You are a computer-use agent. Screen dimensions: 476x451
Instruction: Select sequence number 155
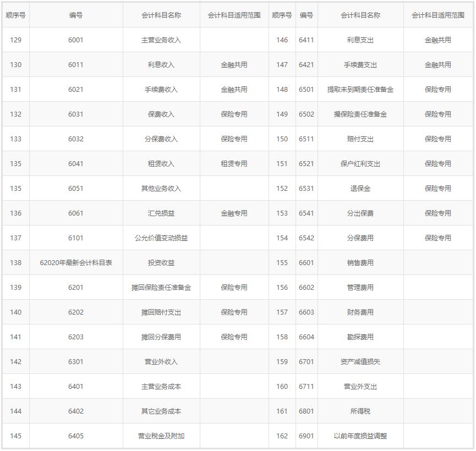tap(282, 262)
